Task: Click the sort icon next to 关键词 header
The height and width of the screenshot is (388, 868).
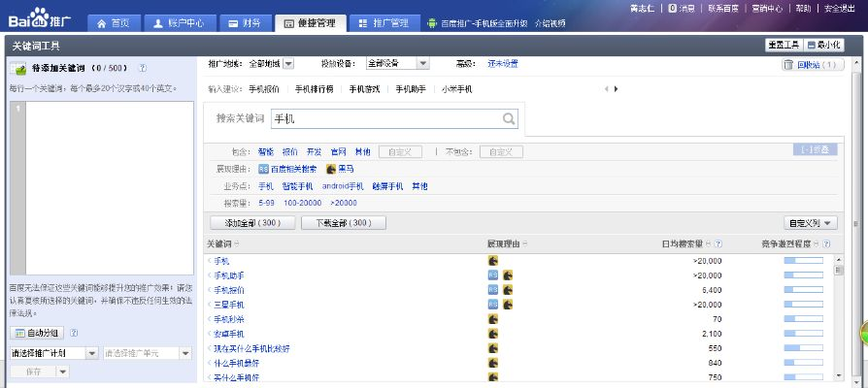Action: pyautogui.click(x=237, y=243)
